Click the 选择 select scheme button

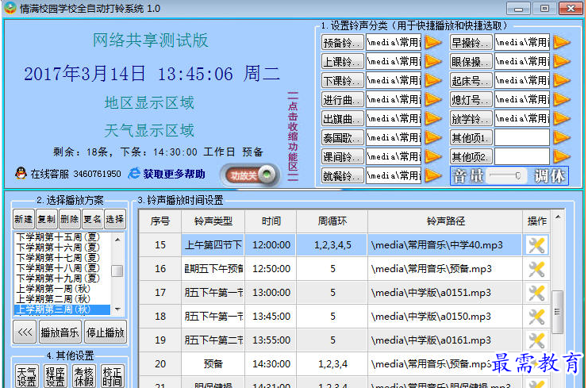[x=115, y=219]
